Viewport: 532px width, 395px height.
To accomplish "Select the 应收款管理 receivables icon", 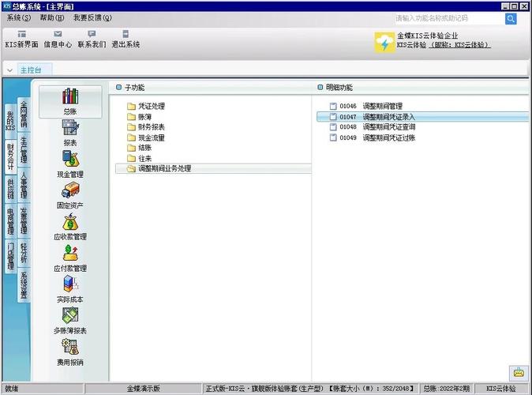I will tap(70, 226).
